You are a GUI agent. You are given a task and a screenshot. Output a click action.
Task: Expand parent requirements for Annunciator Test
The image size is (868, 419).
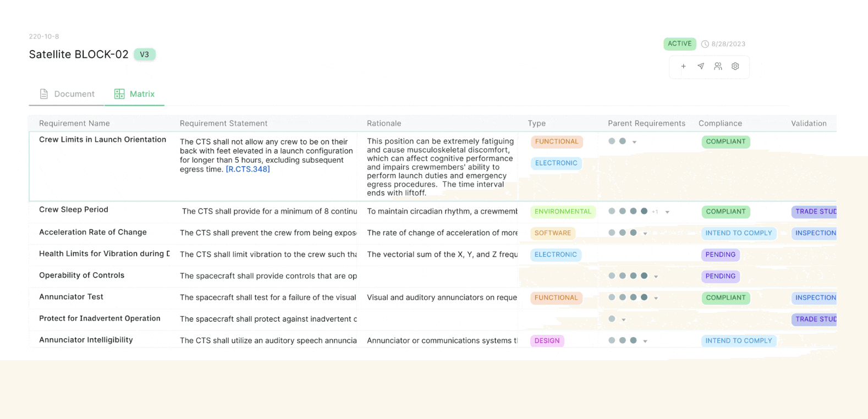click(656, 298)
